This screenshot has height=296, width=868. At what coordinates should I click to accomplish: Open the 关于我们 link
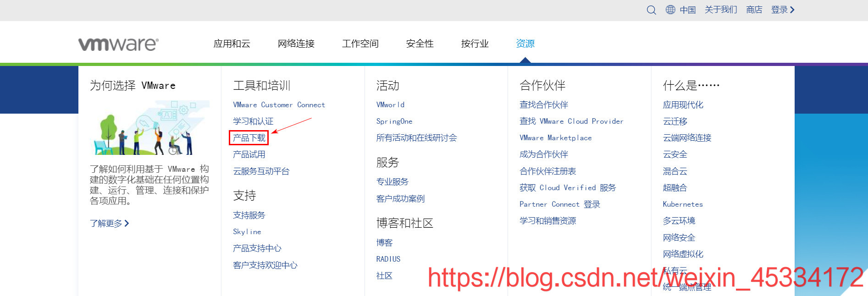click(x=721, y=10)
